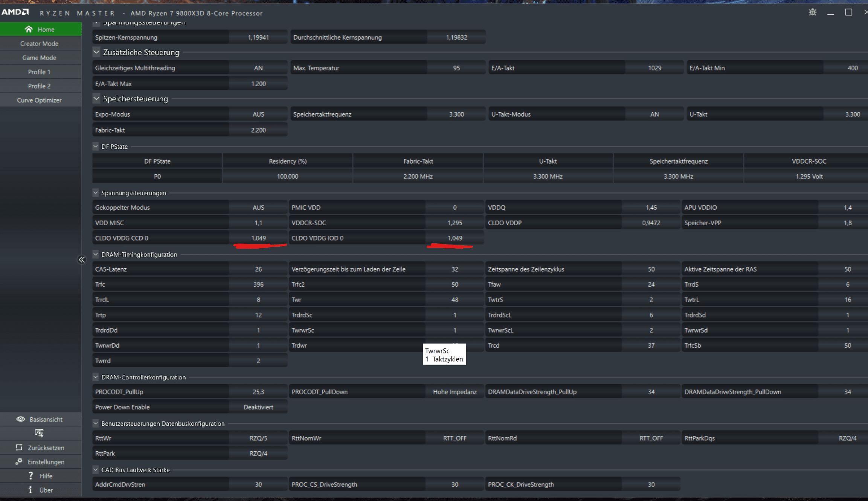The image size is (868, 501).
Task: Click the import/export arrows icon in sidebar
Action: [x=39, y=433]
